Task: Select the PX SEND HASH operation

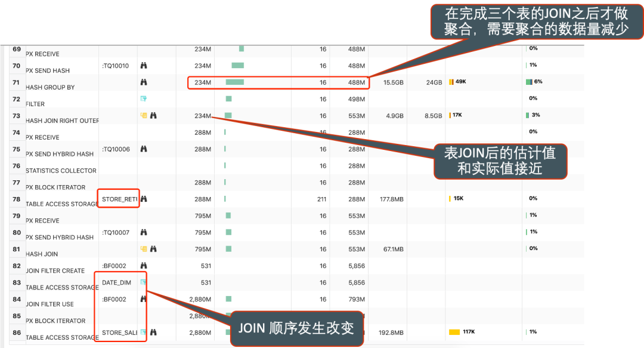Action: point(48,71)
